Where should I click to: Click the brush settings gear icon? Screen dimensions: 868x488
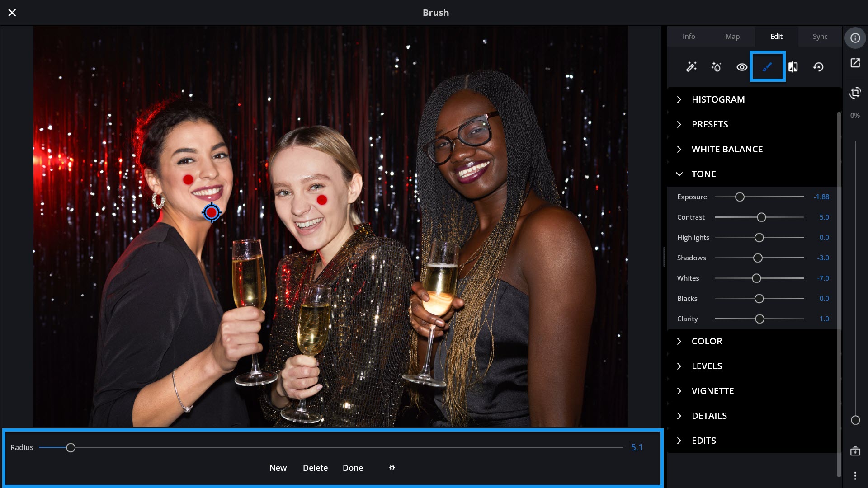coord(392,468)
